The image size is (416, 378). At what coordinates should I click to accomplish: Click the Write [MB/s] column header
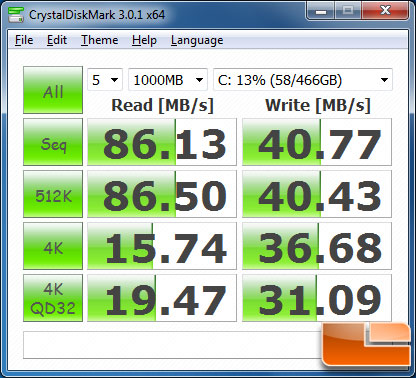318,105
